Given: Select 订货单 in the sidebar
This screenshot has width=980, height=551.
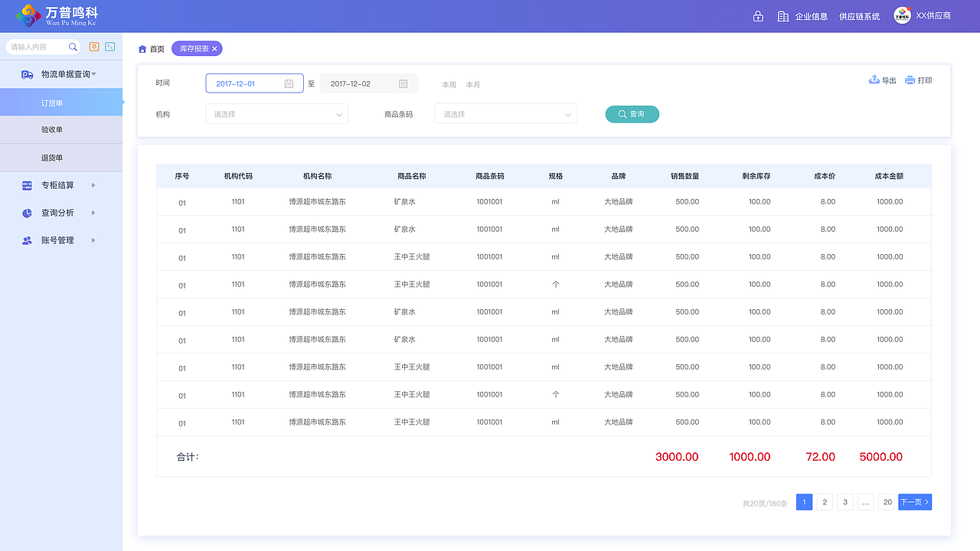Looking at the screenshot, I should coord(61,103).
